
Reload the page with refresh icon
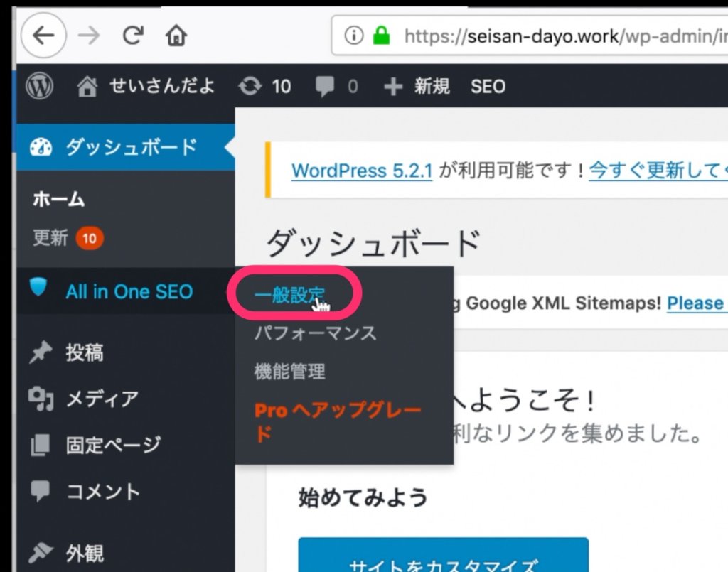[133, 36]
